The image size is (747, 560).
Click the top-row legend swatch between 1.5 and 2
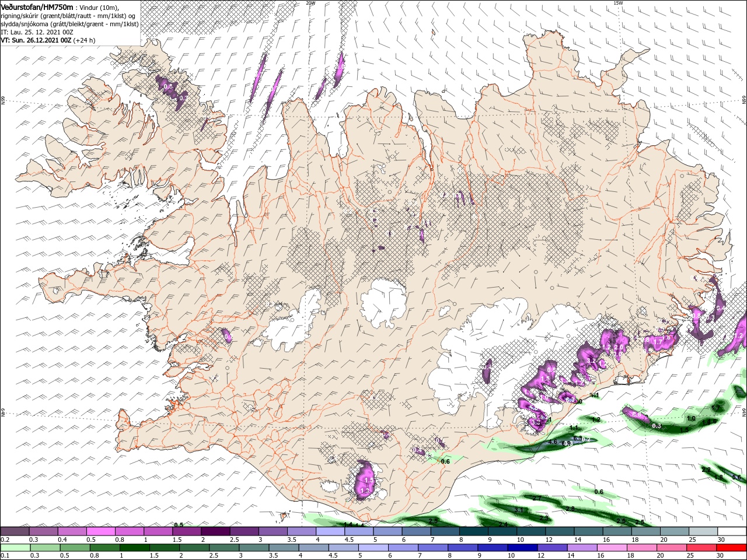[187, 531]
